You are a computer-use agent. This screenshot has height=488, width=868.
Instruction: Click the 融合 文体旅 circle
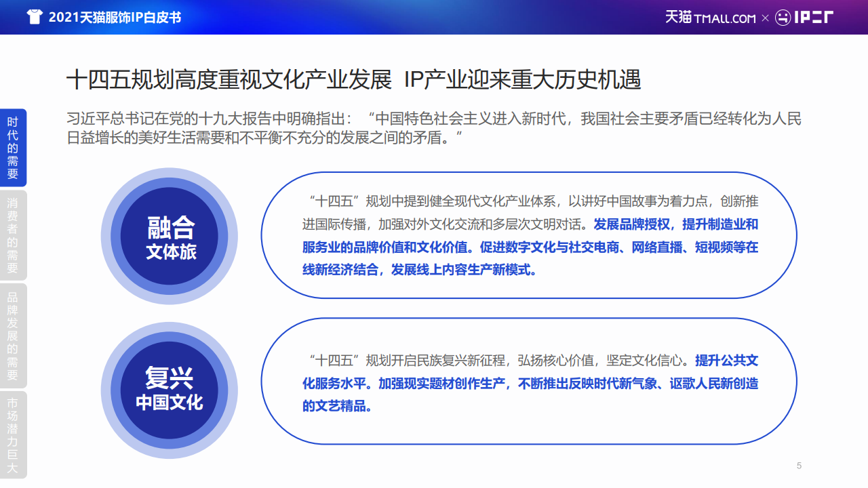tap(170, 237)
